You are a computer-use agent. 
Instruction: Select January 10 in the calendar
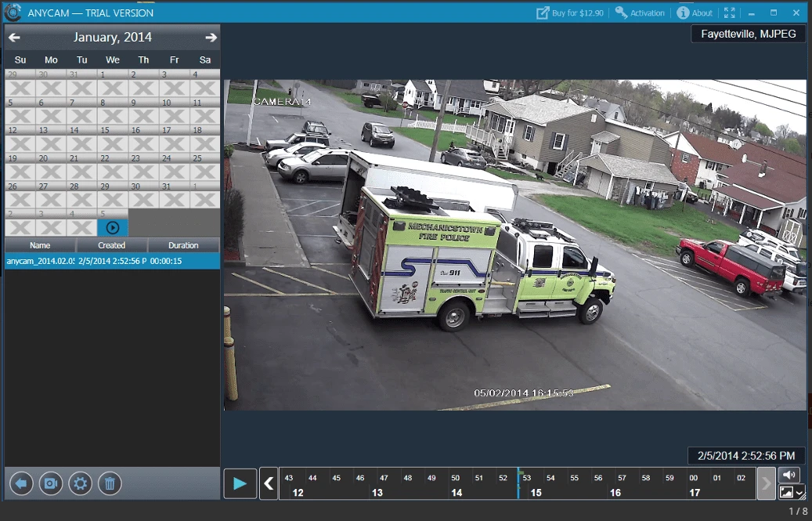click(x=174, y=110)
